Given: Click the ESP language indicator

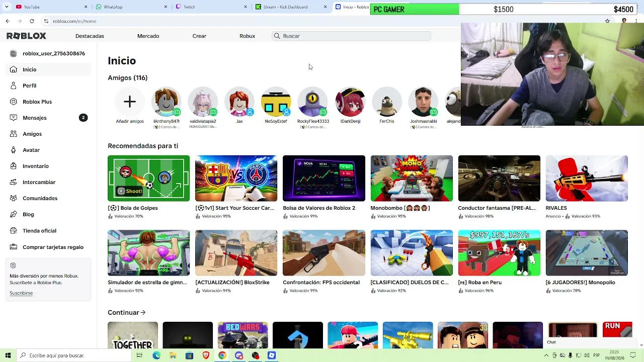Looking at the screenshot, I should click(596, 355).
